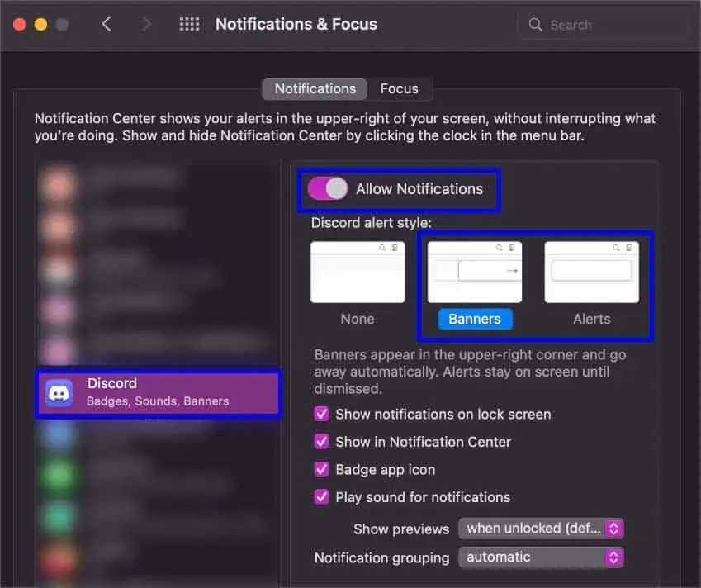Image resolution: width=701 pixels, height=588 pixels.
Task: Click the grid icon to show all preferences
Action: coord(189,24)
